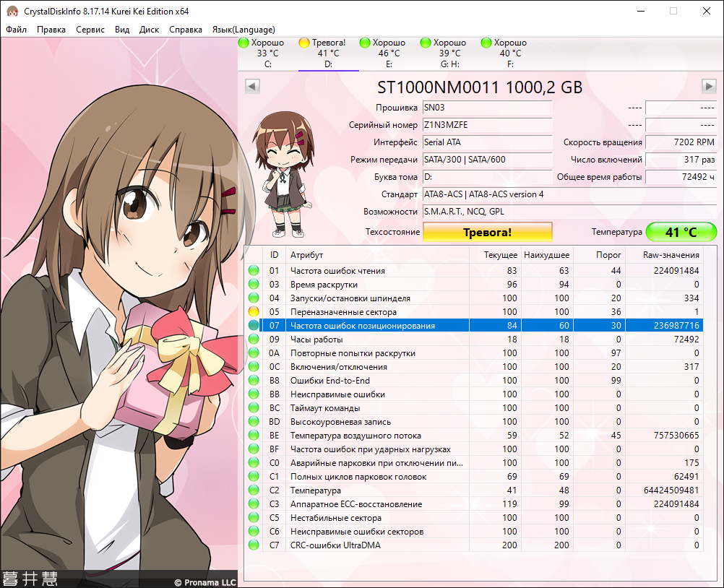Click the green status icon for attribute C0
Viewport: 724px width, 588px height.
coord(254,463)
